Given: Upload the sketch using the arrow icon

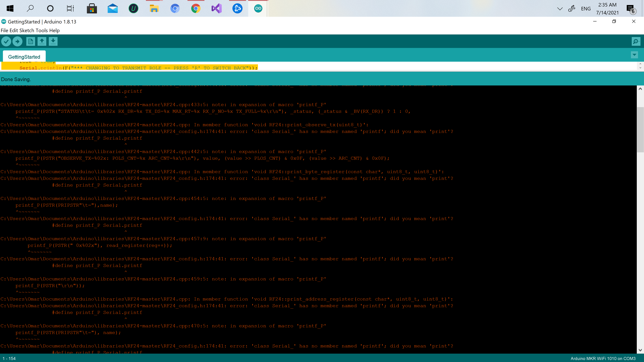Looking at the screenshot, I should coord(17,41).
